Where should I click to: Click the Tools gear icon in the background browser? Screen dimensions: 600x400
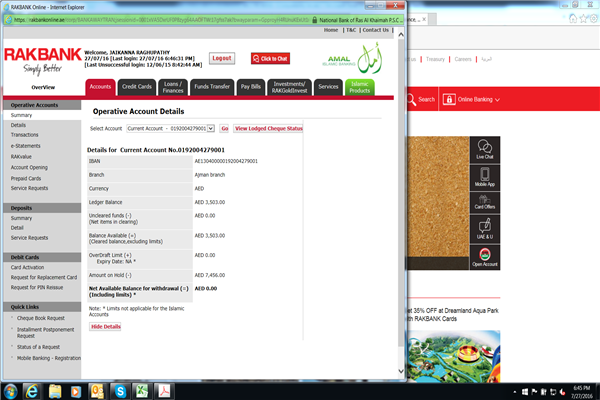pos(593,18)
